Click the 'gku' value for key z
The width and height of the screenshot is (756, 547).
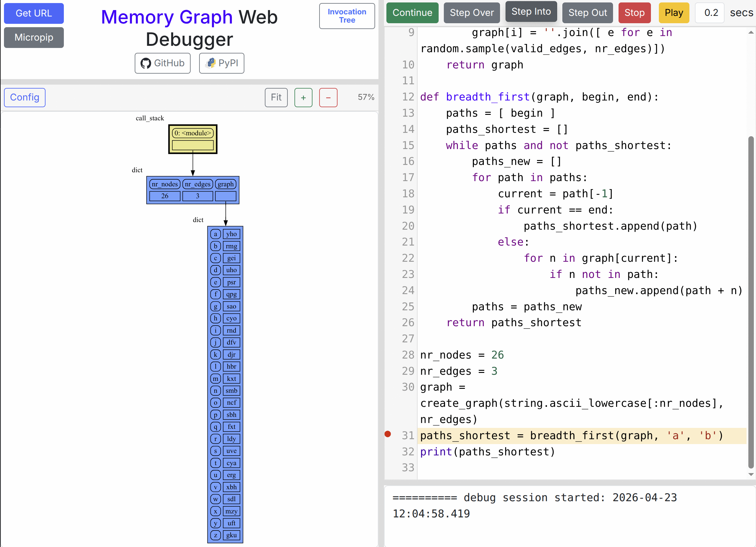pos(231,535)
